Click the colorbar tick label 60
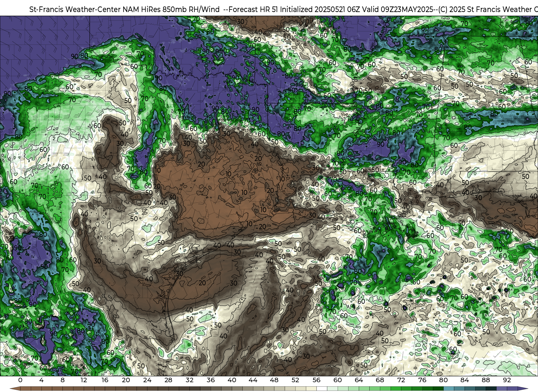Viewport: 538px width, 392px height. click(338, 380)
